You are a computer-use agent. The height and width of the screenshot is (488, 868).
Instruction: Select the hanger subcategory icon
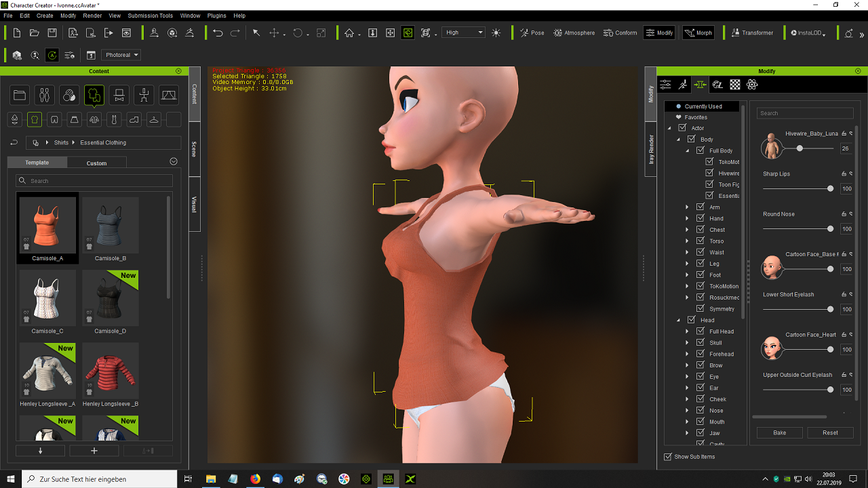coord(154,120)
